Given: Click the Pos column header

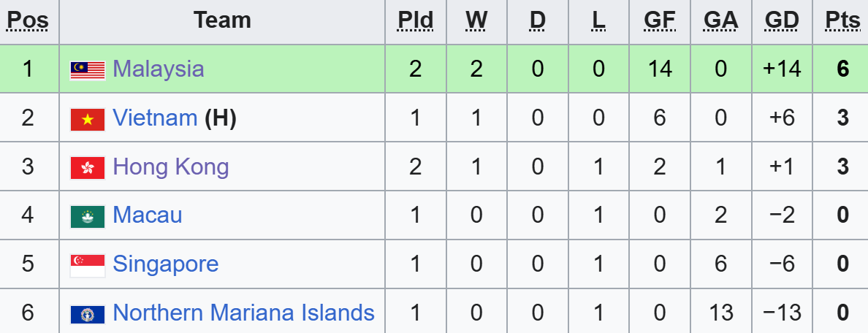Looking at the screenshot, I should (x=28, y=20).
